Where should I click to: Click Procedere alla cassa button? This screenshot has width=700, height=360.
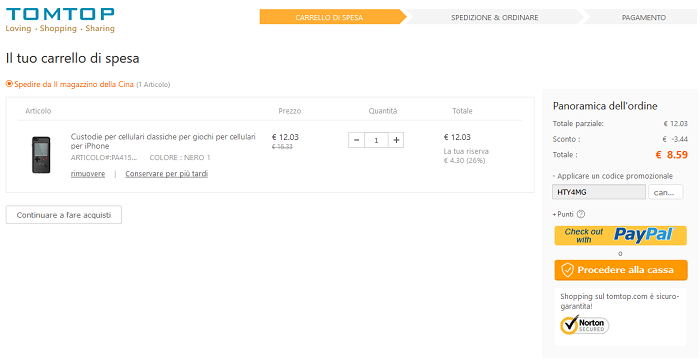621,270
